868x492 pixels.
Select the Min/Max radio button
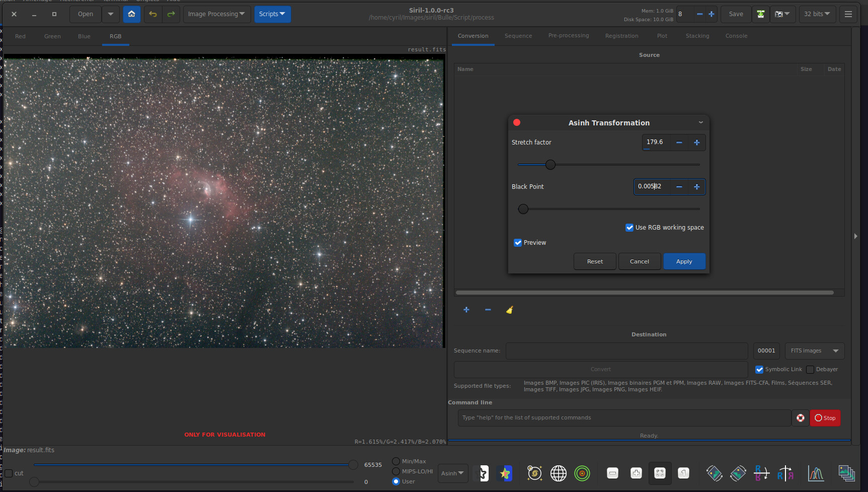[396, 461]
